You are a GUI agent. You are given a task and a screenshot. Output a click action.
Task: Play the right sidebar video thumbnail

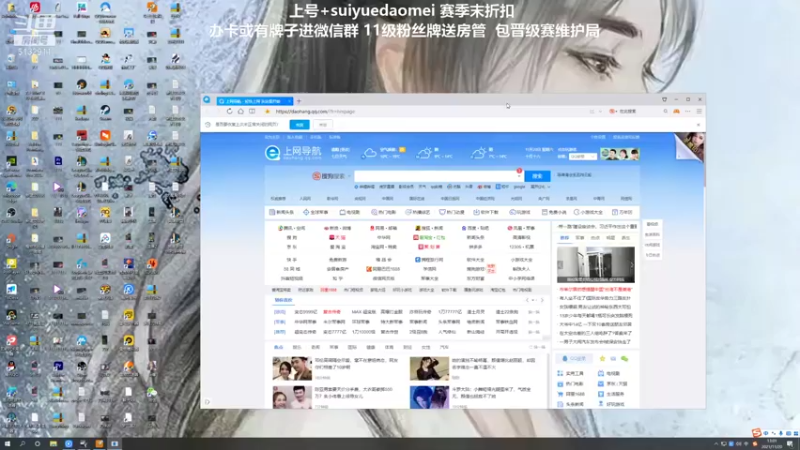pos(595,265)
